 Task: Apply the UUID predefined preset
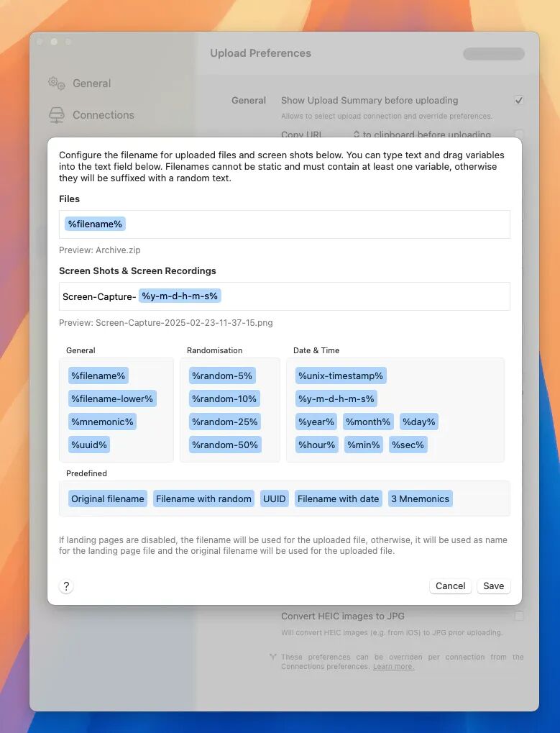[274, 498]
